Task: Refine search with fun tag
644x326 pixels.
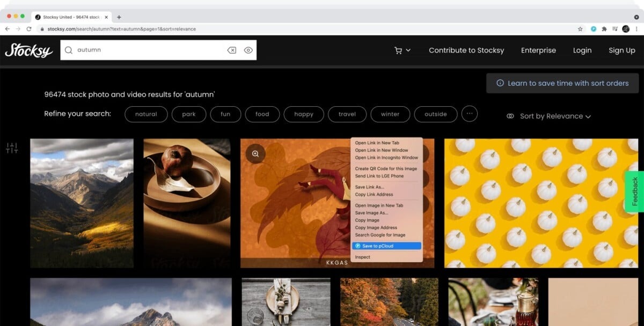Action: tap(225, 114)
